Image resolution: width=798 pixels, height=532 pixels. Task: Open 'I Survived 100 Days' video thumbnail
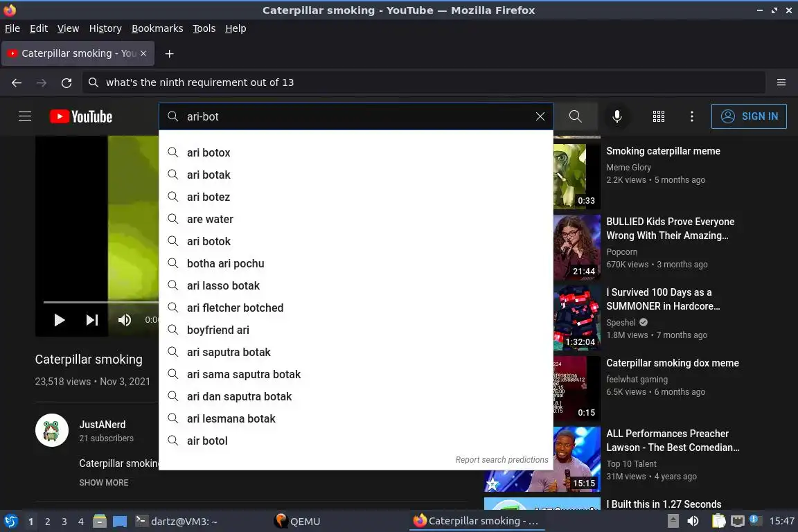pyautogui.click(x=577, y=318)
